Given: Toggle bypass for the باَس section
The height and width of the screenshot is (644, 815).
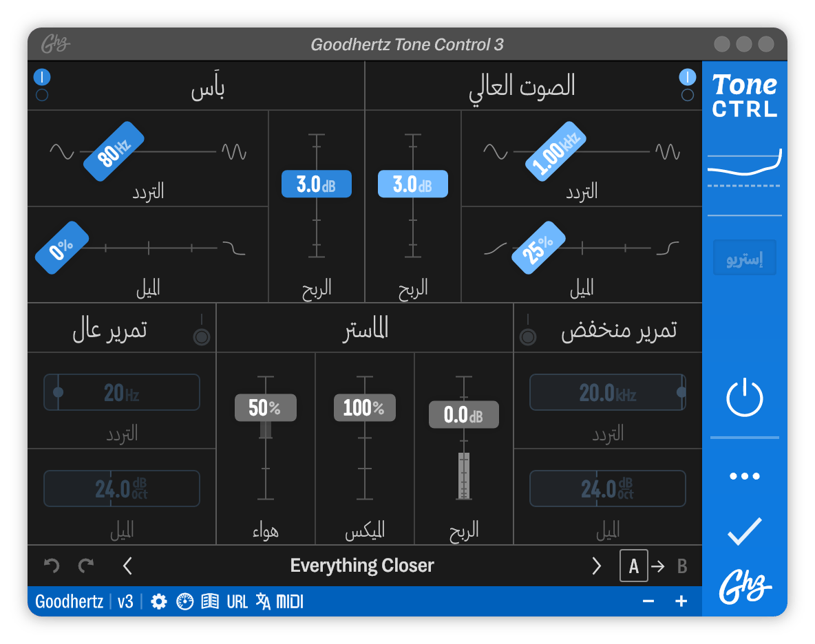Looking at the screenshot, I should (42, 77).
